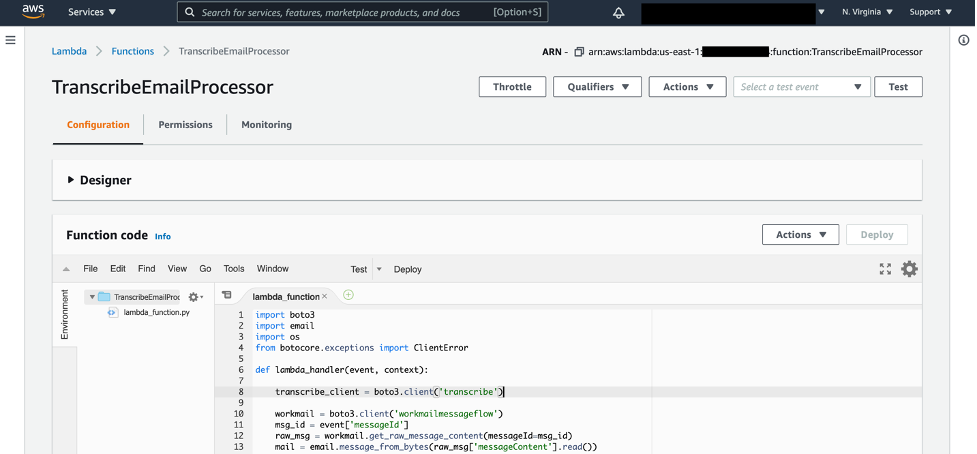Click the Throttle button
The image size is (977, 454).
click(512, 87)
